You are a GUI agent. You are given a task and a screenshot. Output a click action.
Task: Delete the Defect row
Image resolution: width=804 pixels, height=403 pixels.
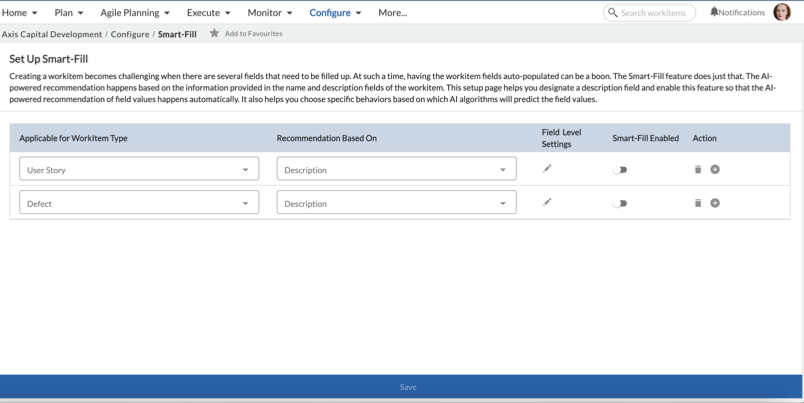(698, 203)
